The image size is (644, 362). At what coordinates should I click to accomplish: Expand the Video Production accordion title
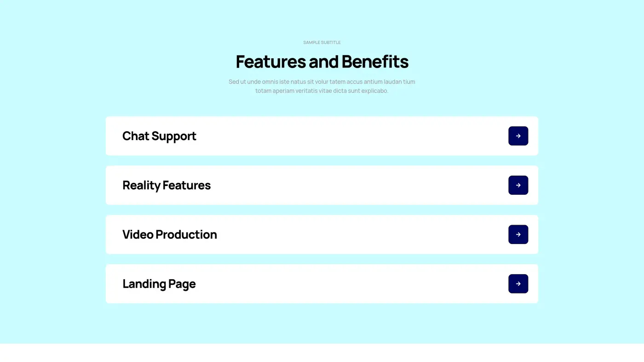[169, 234]
